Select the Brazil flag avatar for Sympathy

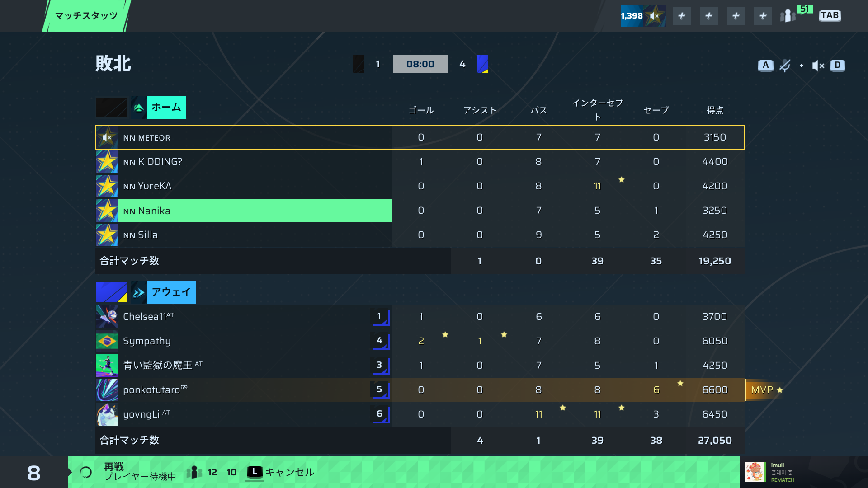click(107, 341)
